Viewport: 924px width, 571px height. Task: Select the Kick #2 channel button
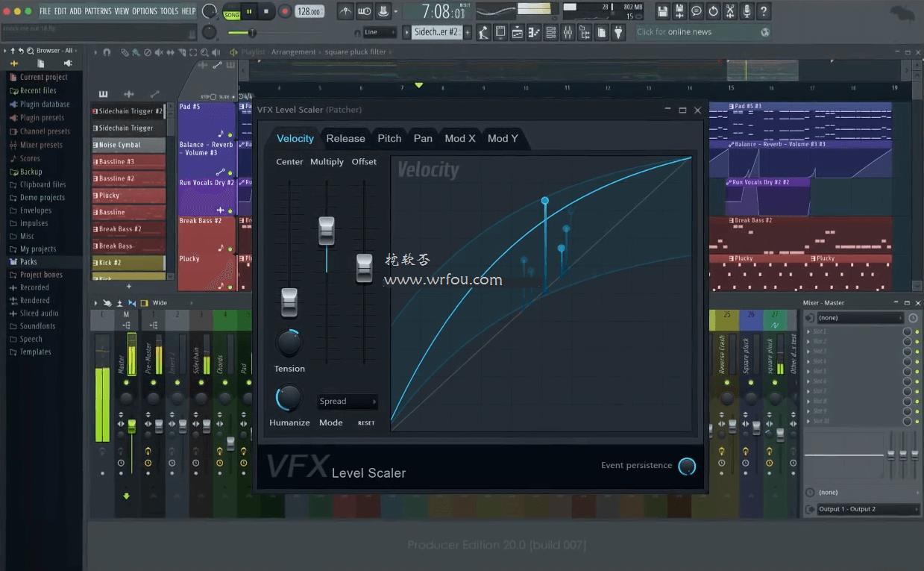click(129, 263)
